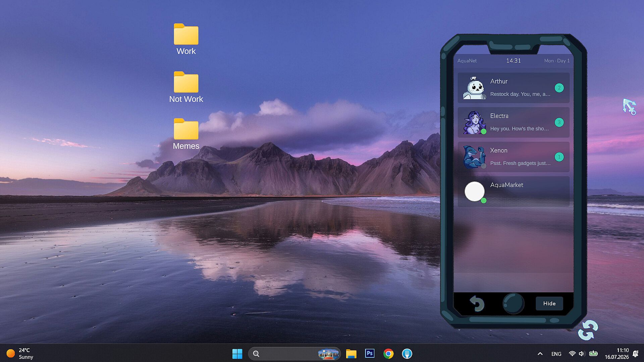Open File Explorer from taskbar
The width and height of the screenshot is (644, 362).
click(351, 354)
